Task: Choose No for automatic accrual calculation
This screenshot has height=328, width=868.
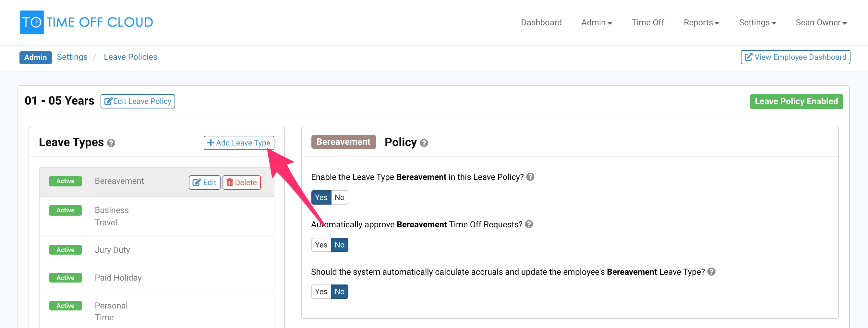Action: point(340,292)
